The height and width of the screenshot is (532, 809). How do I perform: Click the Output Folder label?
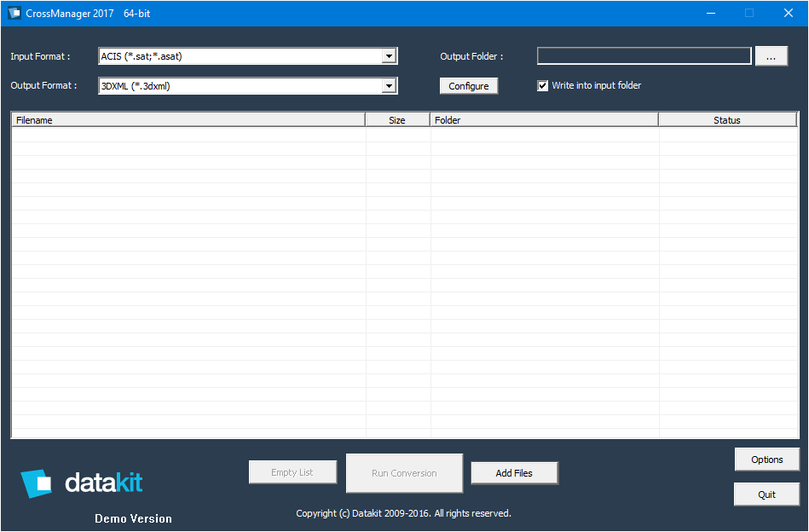coord(471,56)
